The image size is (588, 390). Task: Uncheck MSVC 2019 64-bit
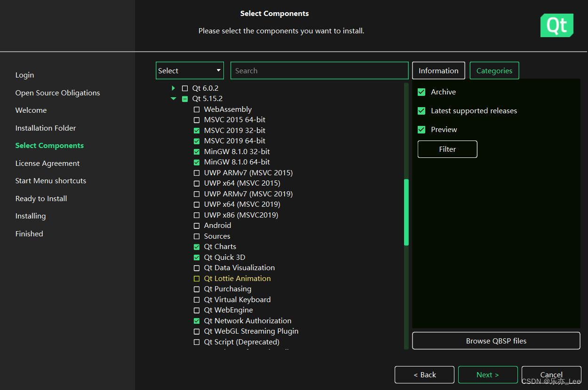197,141
